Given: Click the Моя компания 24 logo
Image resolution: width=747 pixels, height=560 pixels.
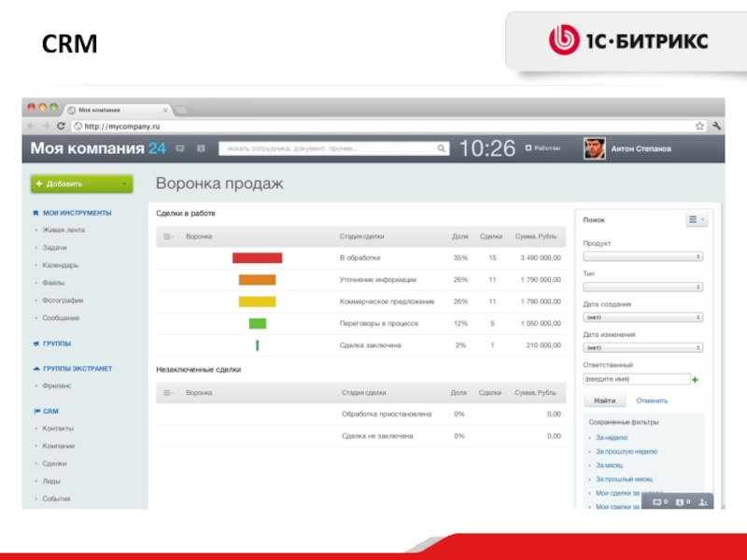Looking at the screenshot, I should tap(98, 148).
